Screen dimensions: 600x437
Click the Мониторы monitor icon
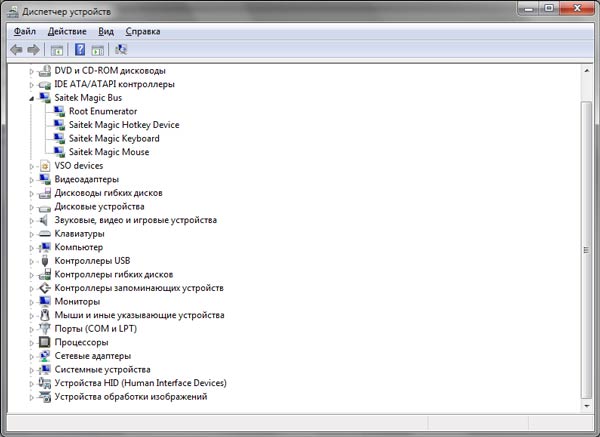point(45,302)
